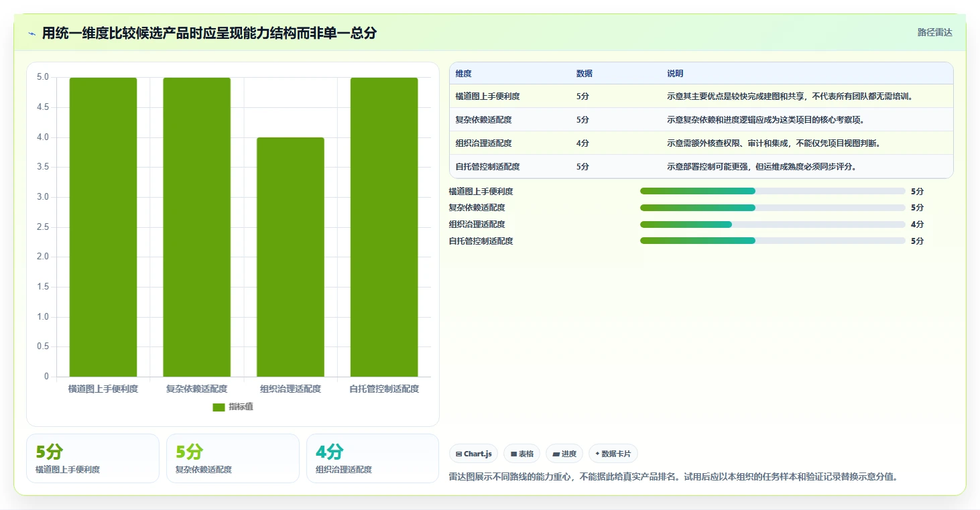Click the lightning icon beside the page title

(x=32, y=33)
